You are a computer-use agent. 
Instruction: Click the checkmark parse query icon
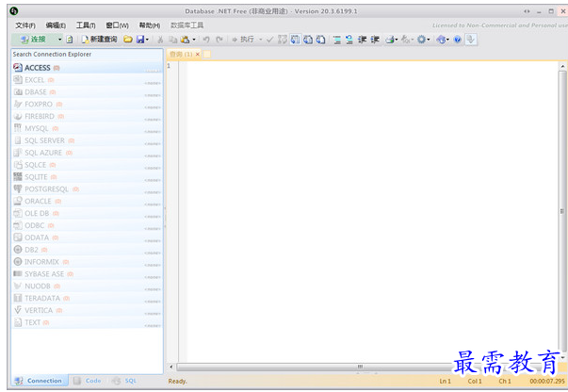click(269, 40)
